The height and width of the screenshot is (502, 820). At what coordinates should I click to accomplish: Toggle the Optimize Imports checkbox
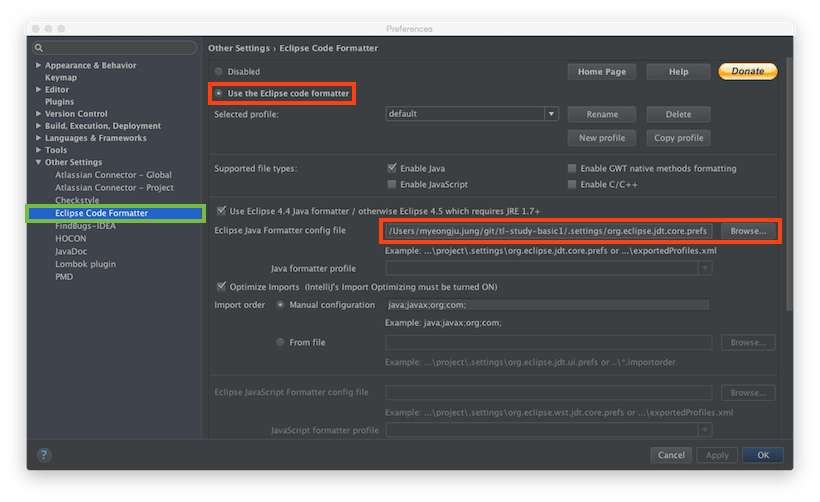coord(221,287)
